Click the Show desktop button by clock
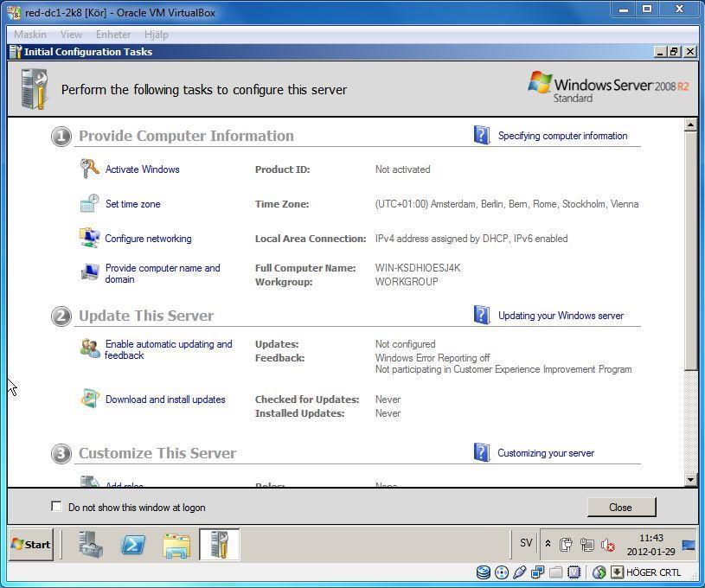This screenshot has width=705, height=588. (x=689, y=545)
